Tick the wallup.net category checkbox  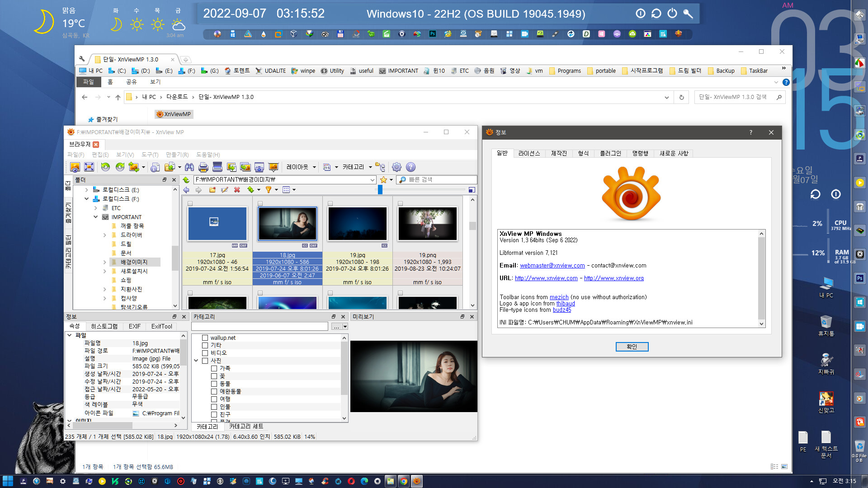click(205, 338)
